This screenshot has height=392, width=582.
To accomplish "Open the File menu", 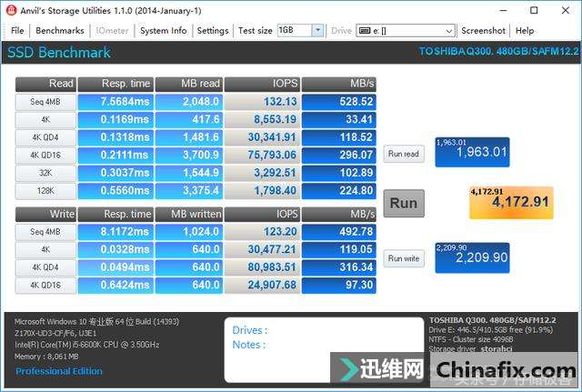I will coord(17,30).
